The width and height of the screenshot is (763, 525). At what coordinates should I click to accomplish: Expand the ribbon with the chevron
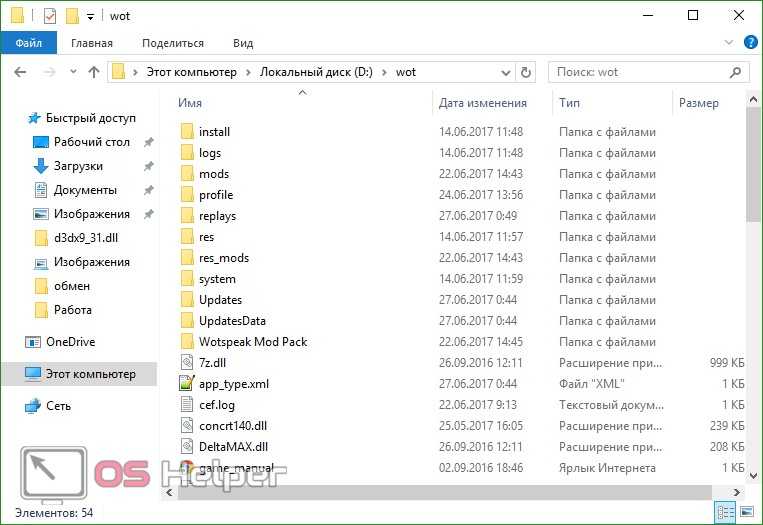728,42
